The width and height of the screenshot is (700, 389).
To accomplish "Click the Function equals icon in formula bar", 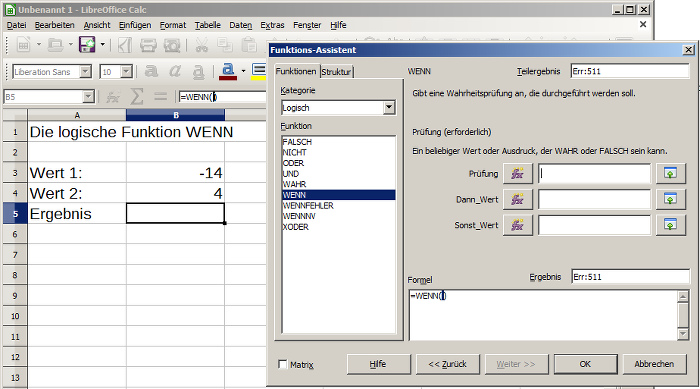I will [x=160, y=96].
